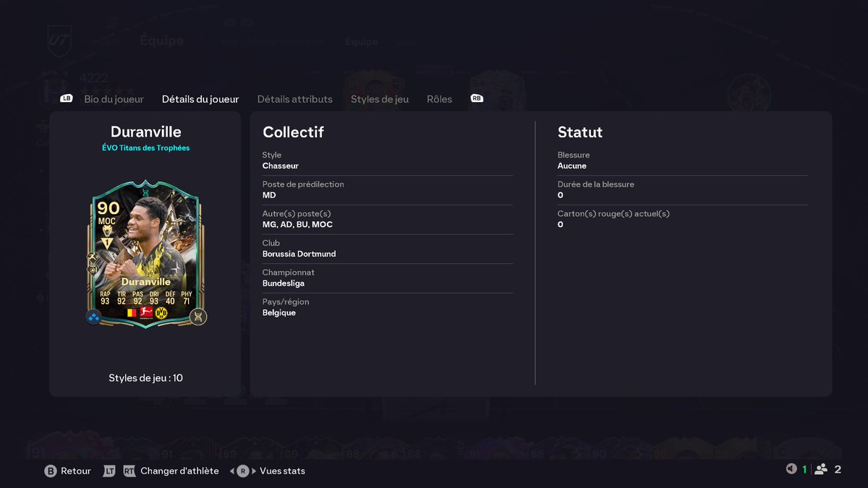Click the DÉF 40 stat on card

(171, 298)
